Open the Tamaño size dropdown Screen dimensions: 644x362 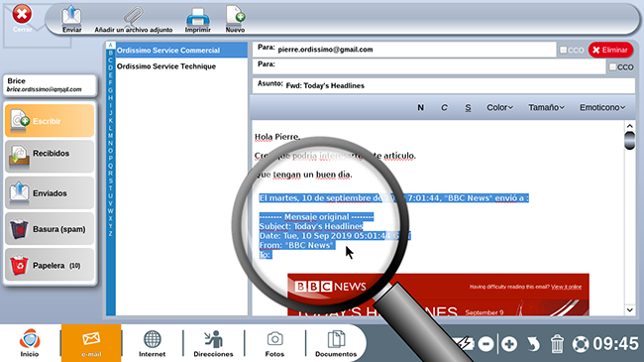coord(546,107)
